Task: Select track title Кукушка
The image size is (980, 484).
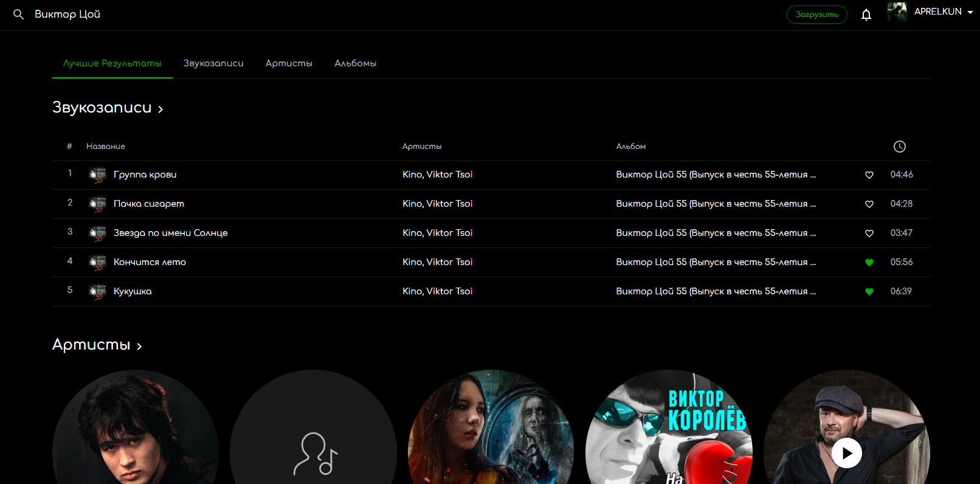Action: (133, 291)
